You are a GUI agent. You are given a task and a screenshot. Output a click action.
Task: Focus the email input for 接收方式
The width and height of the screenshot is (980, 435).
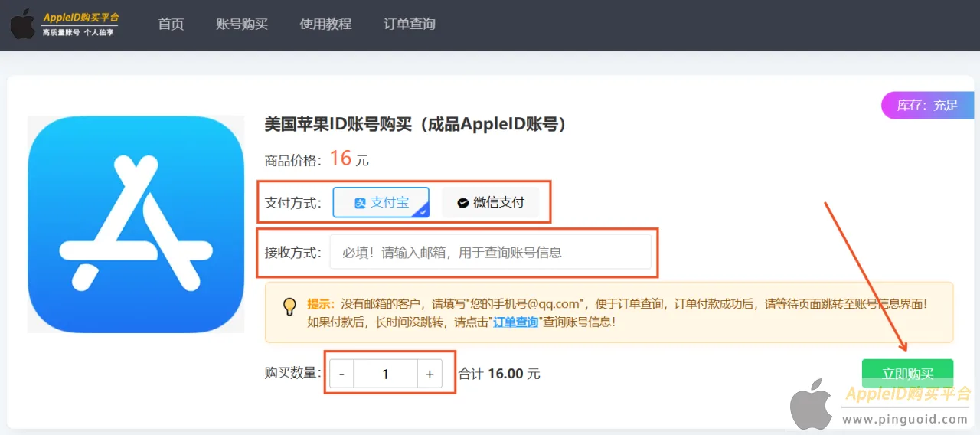[x=490, y=252]
